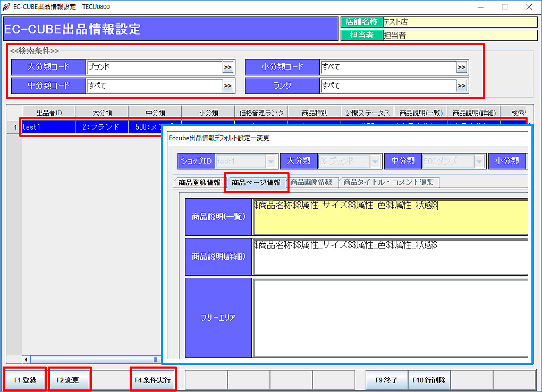This screenshot has height=392, width=542.
Task: Click the >> button beside 大分類コード field
Action: tap(227, 67)
